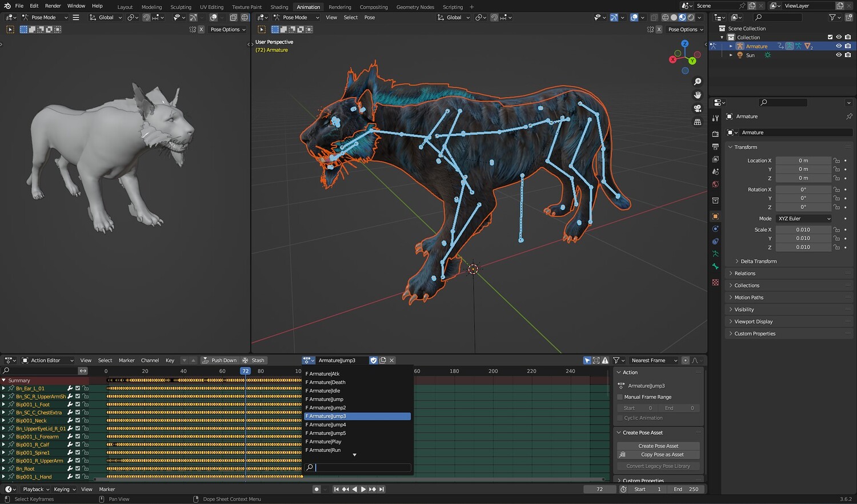Open the Object properties tab icon
Viewport: 857px width, 504px height.
pyautogui.click(x=715, y=216)
